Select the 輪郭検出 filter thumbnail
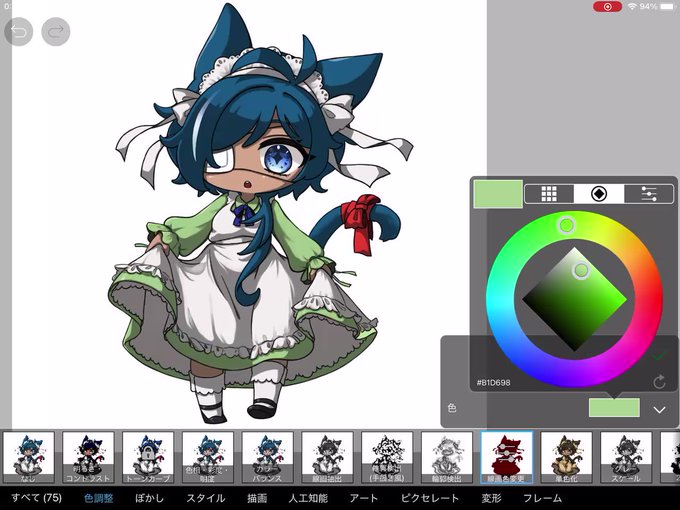The width and height of the screenshot is (680, 510). [x=447, y=457]
